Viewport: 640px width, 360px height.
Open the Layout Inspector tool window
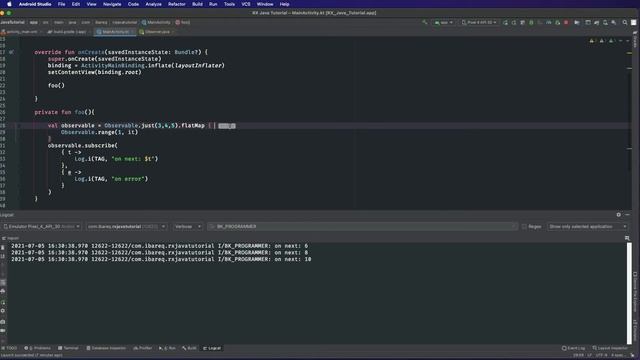click(610, 348)
